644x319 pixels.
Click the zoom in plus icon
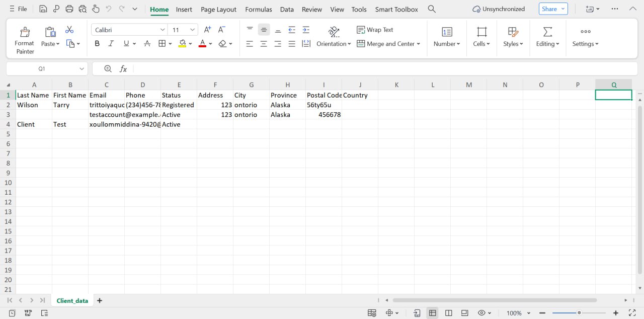point(615,313)
